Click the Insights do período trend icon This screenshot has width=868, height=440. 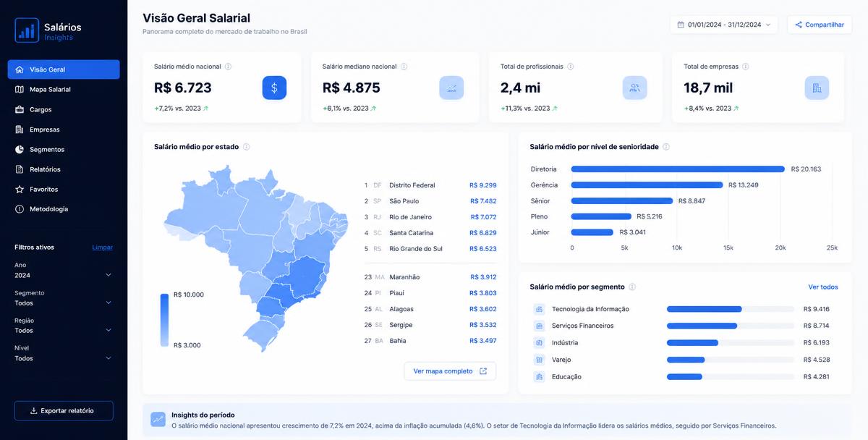tap(158, 419)
